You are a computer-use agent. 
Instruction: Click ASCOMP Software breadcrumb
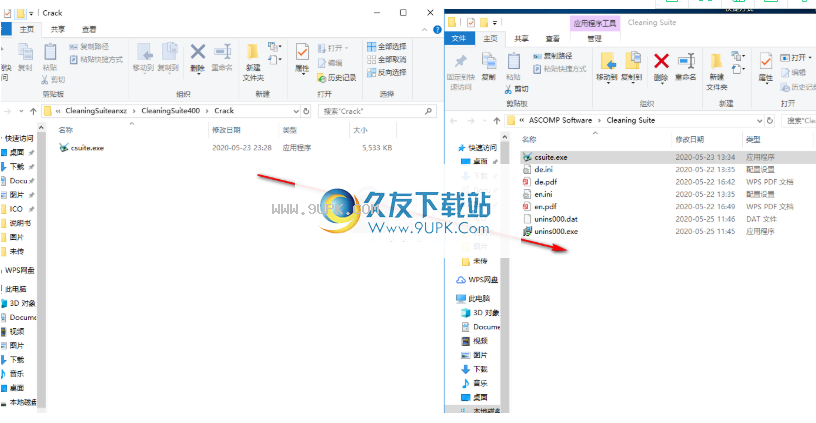tap(560, 120)
